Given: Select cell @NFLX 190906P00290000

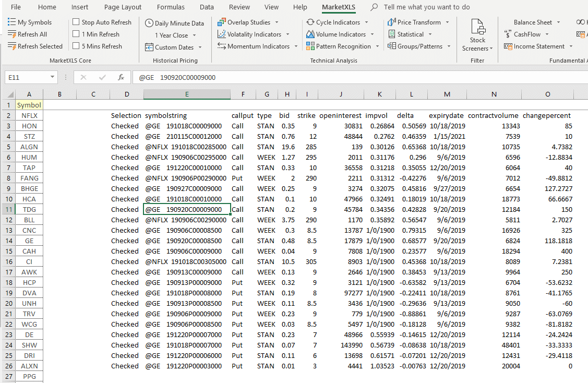Looking at the screenshot, I should pos(187,178).
